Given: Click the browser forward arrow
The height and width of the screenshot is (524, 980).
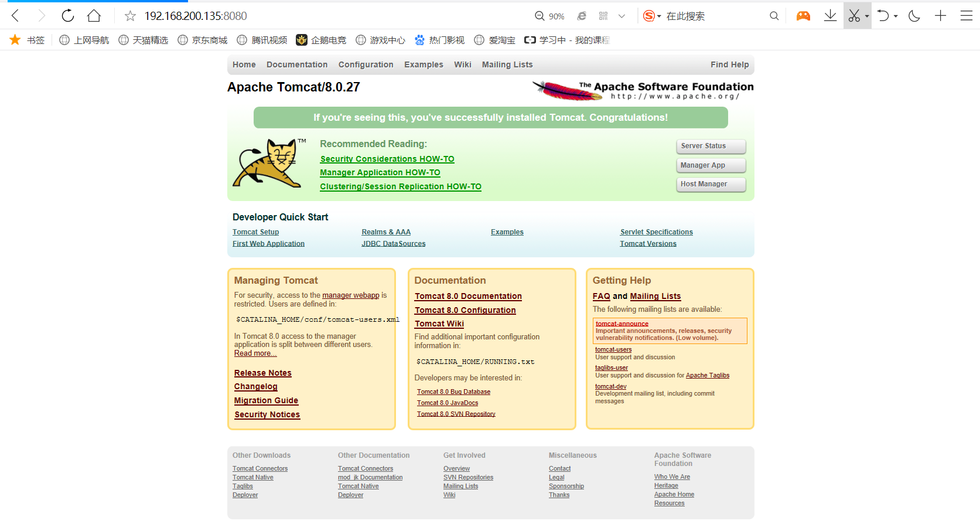Looking at the screenshot, I should point(41,16).
